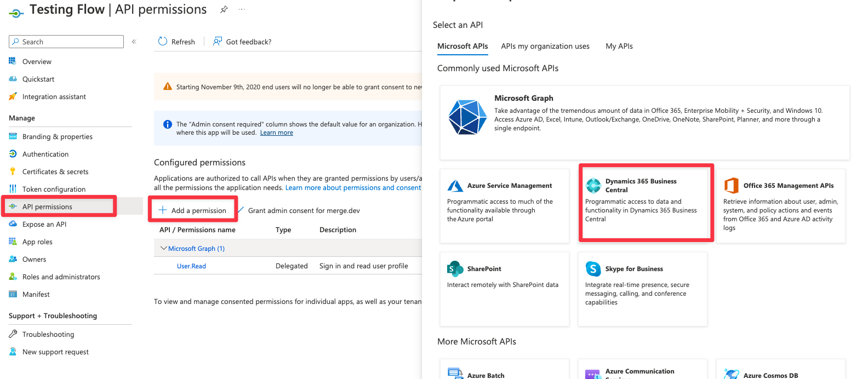Click the Refresh icon in toolbar

click(x=163, y=42)
